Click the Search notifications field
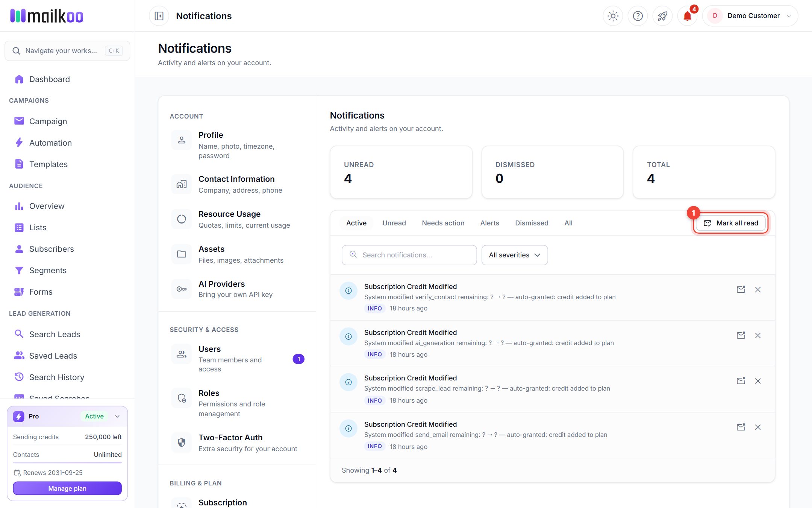 409,255
